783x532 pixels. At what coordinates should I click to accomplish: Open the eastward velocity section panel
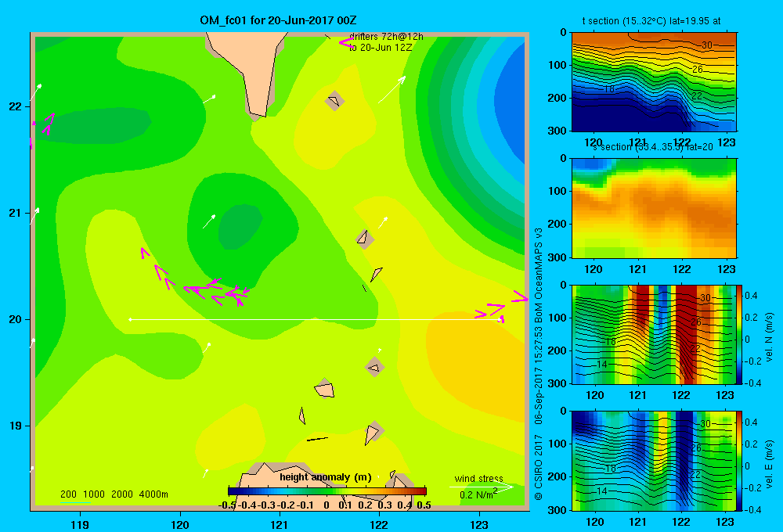tap(654, 461)
